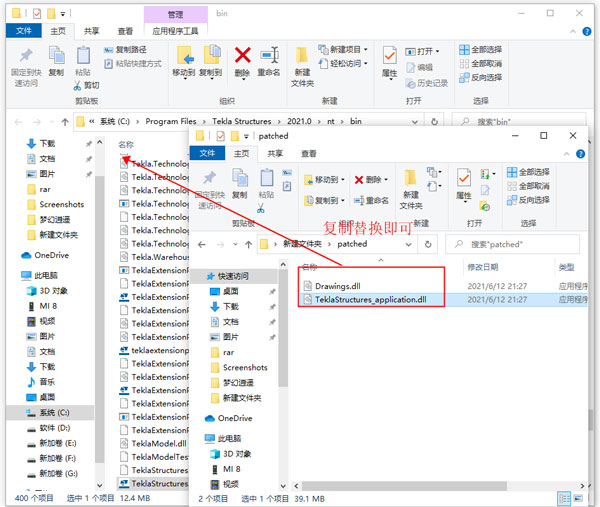Open View tab in patched window

tap(309, 153)
